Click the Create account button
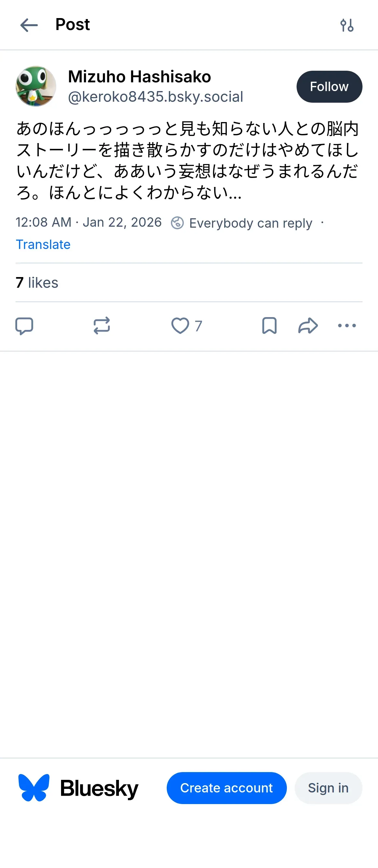This screenshot has width=378, height=868. [226, 788]
